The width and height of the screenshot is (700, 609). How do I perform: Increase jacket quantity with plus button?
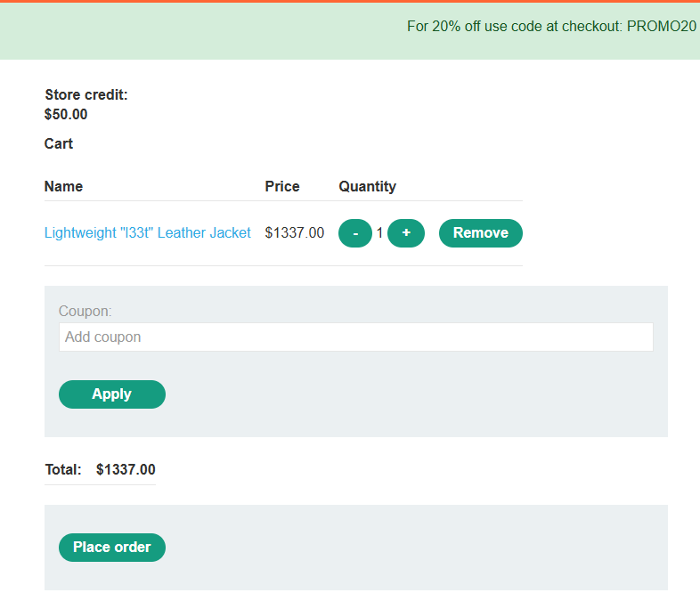tap(406, 233)
